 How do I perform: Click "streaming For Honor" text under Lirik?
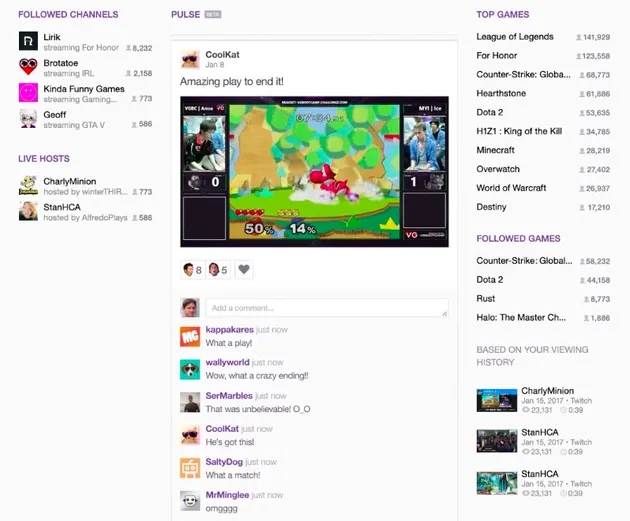(81, 48)
